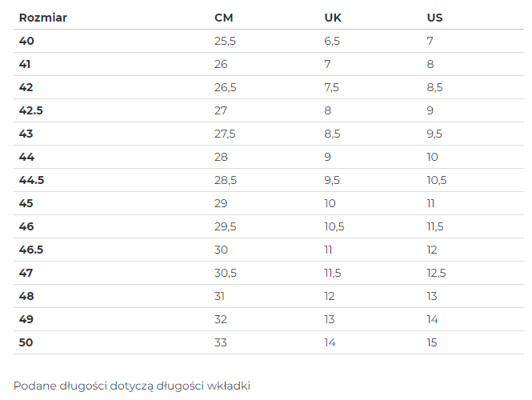
Task: Click UK value 6,5 in first row
Action: coord(332,41)
